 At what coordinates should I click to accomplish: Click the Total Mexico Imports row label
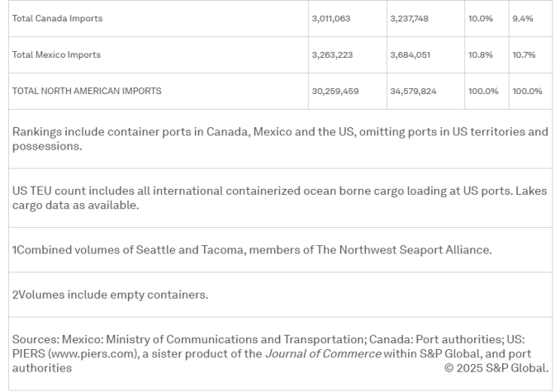point(56,55)
